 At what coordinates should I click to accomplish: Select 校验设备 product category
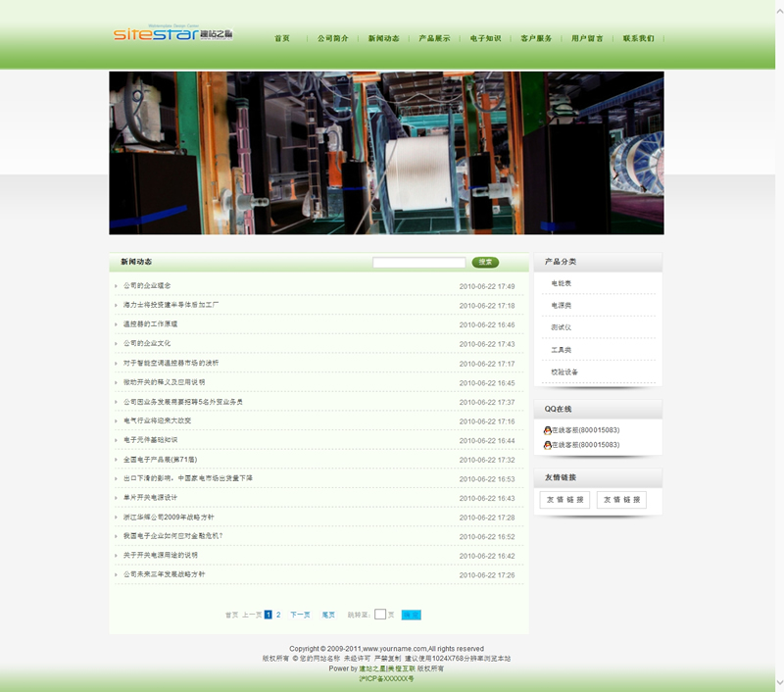[x=564, y=372]
